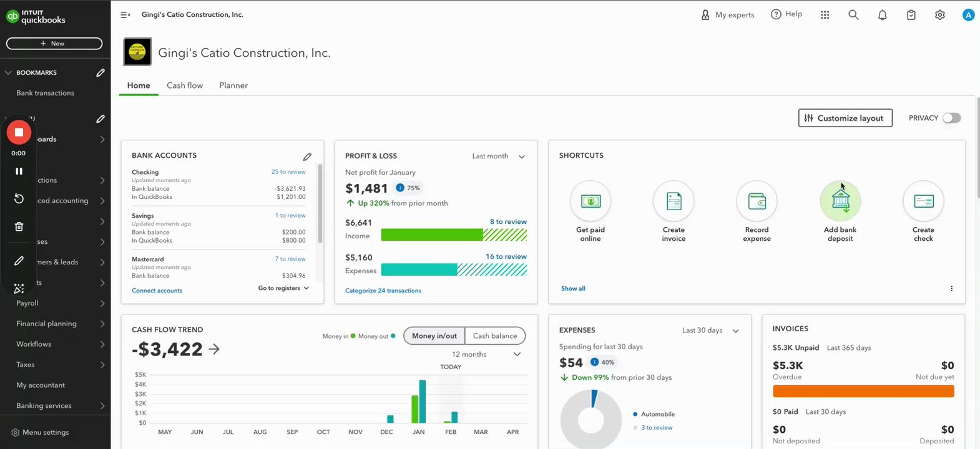
Task: Edit bookmarks with the pencil icon
Action: tap(100, 73)
